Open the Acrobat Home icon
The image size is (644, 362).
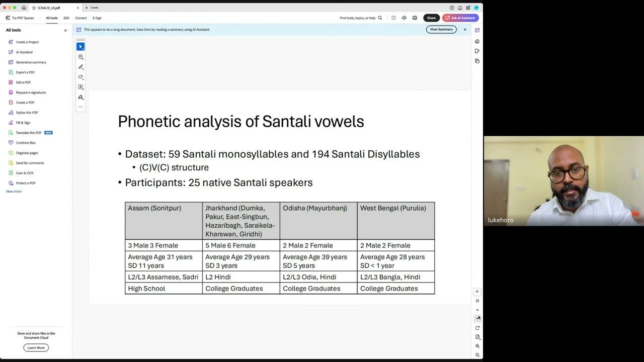24,8
